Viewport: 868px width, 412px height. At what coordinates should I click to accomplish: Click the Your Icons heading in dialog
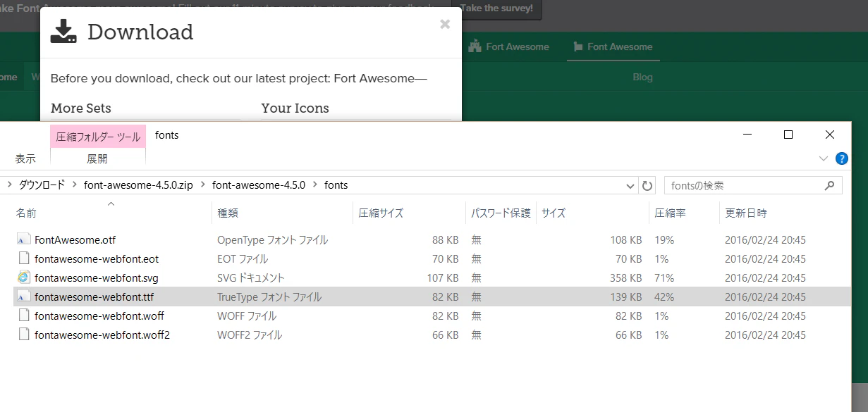pos(295,108)
